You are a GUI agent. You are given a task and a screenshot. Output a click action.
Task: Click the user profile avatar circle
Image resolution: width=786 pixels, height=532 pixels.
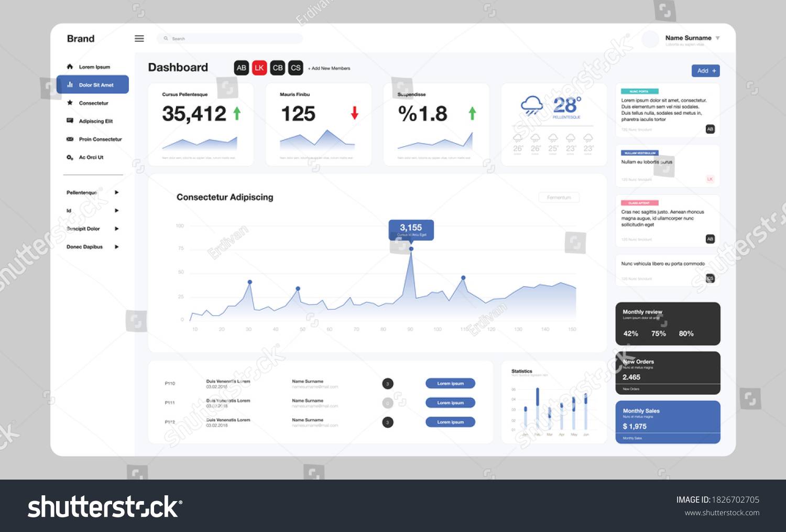650,39
